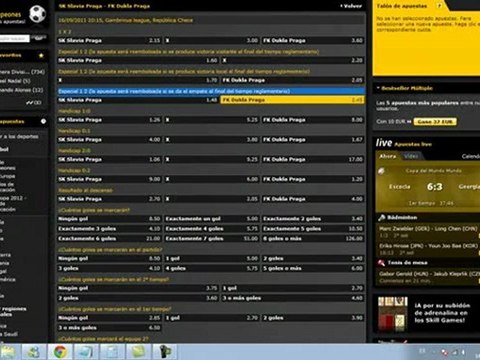Open Google Chrome from taskbar
This screenshot has width=480, height=360.
click(x=60, y=352)
